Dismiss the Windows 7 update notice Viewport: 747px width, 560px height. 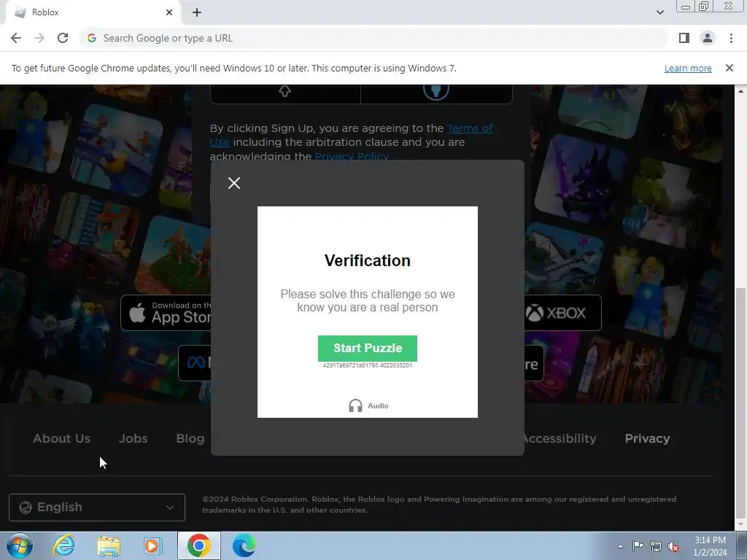pos(729,68)
